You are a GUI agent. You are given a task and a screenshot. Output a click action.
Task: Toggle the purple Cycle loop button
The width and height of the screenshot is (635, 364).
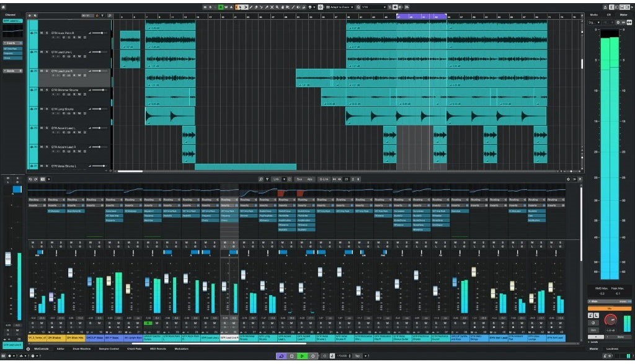pyautogui.click(x=282, y=356)
